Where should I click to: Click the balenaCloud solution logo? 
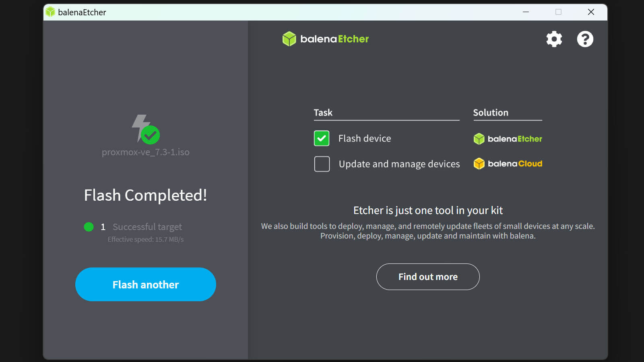(508, 164)
